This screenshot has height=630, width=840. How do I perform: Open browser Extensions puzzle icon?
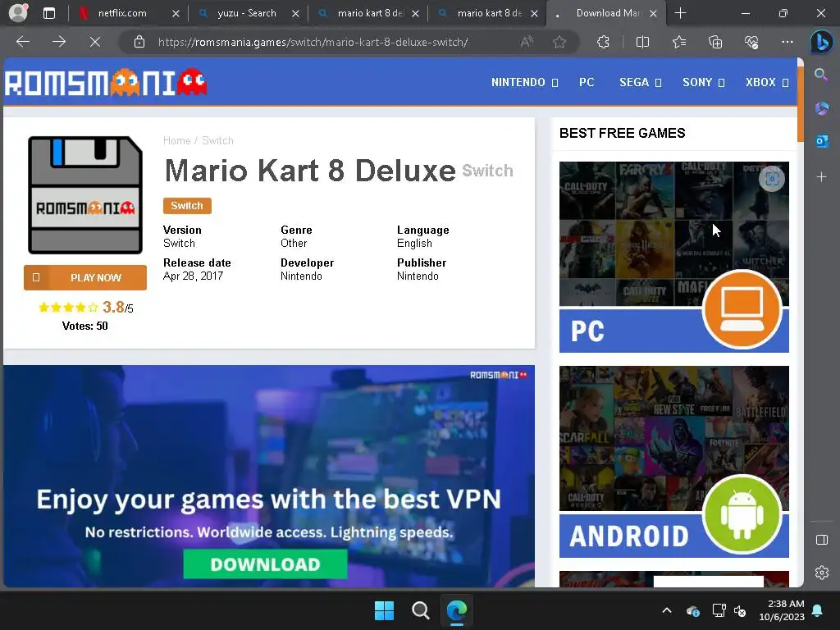tap(603, 42)
